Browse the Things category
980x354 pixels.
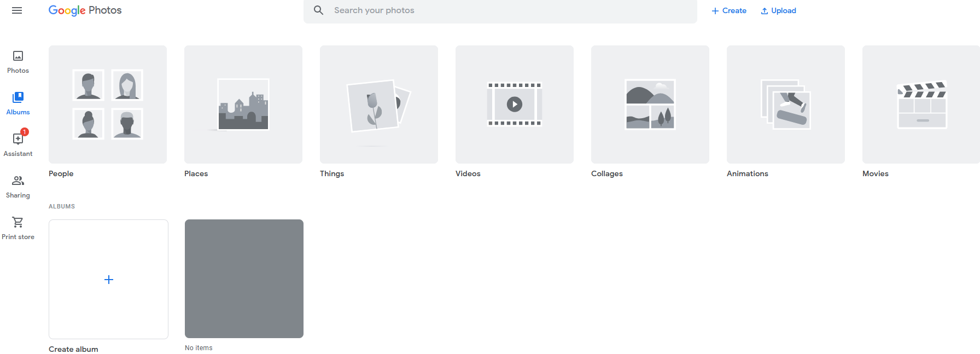coord(379,105)
